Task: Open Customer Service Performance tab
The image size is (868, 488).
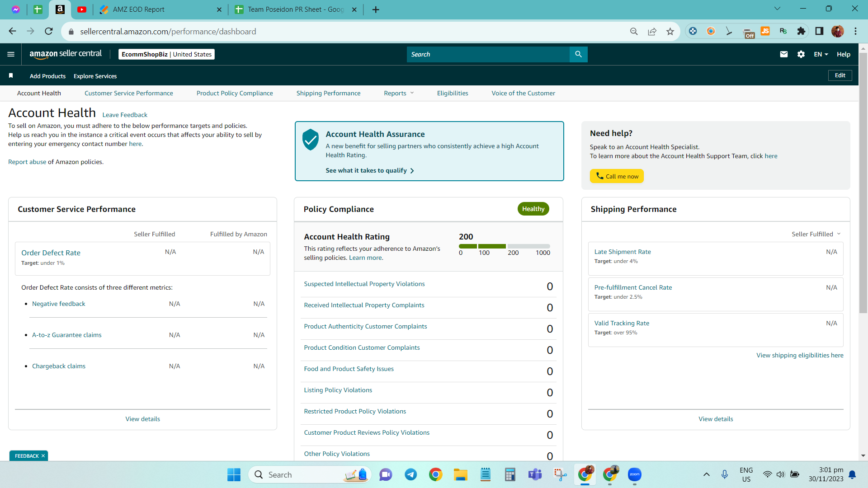Action: click(129, 93)
